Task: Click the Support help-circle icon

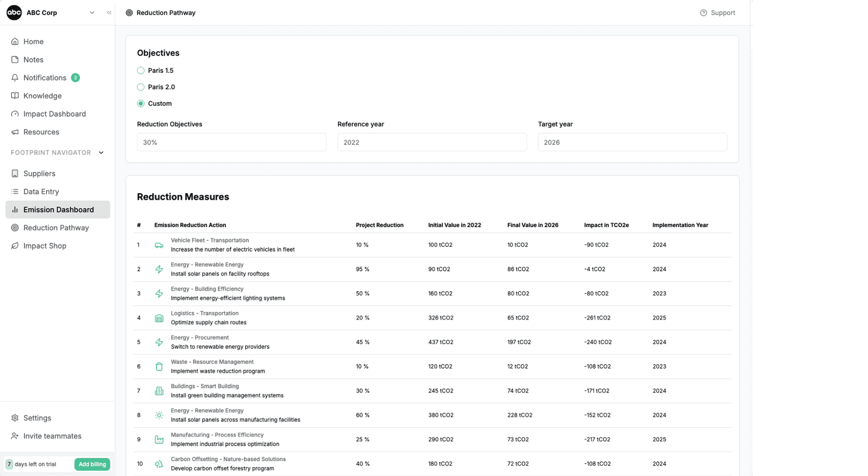Action: 703,13
